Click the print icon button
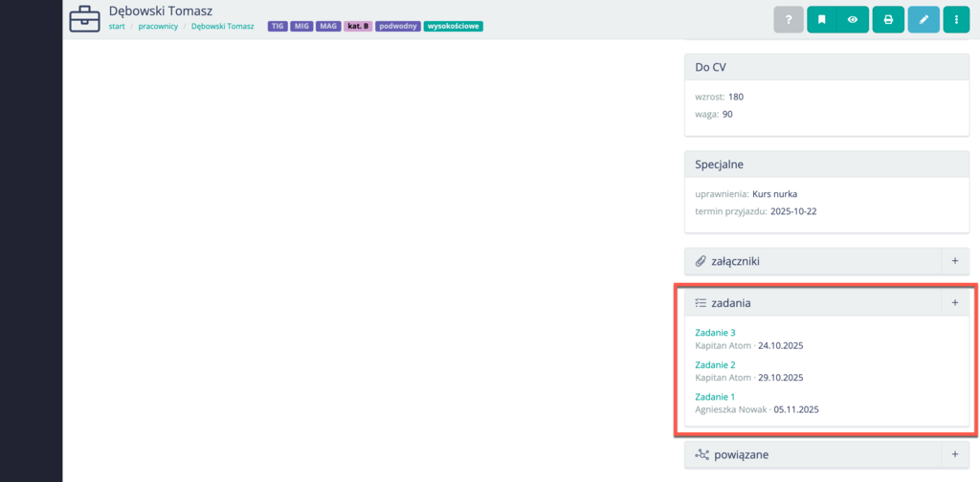Viewport: 980px width, 482px height. coord(888,19)
